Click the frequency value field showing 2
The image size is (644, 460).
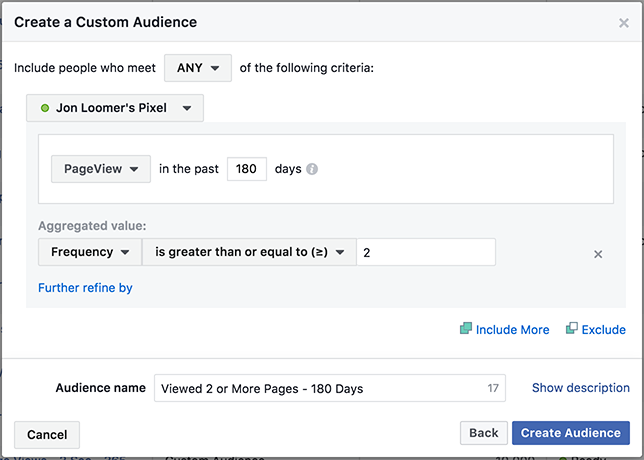[426, 252]
